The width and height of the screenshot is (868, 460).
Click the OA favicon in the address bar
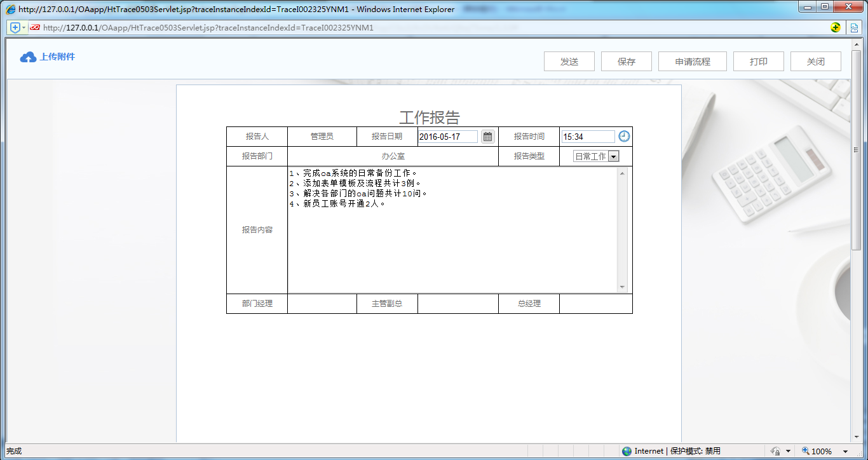click(35, 27)
